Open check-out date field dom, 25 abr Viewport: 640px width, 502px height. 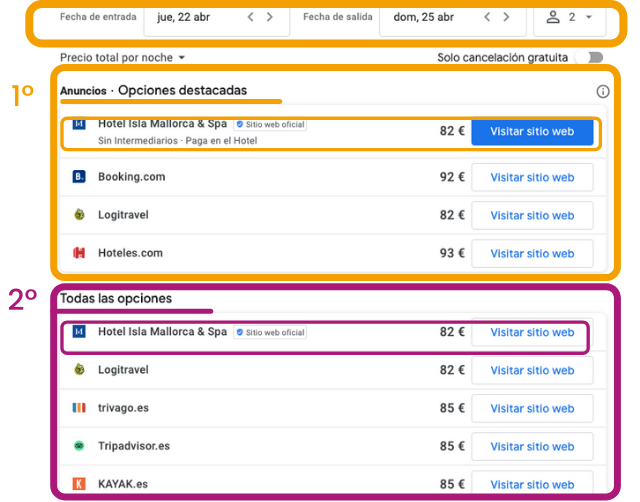(453, 20)
